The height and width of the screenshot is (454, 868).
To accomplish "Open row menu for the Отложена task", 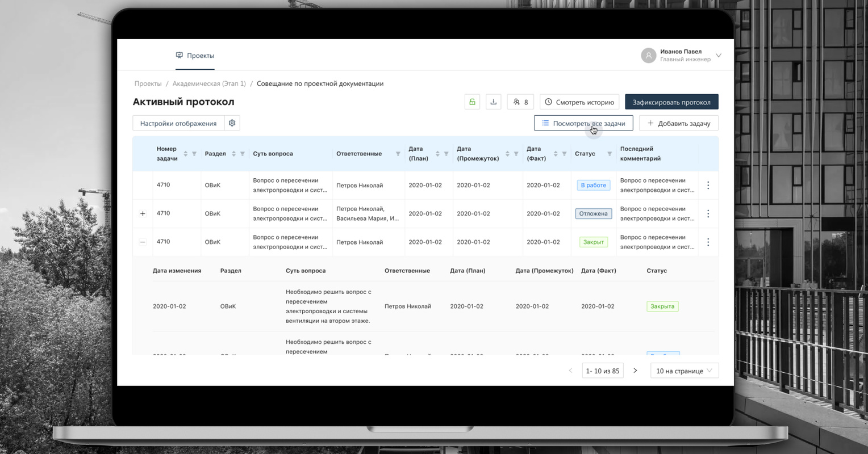I will (x=708, y=213).
